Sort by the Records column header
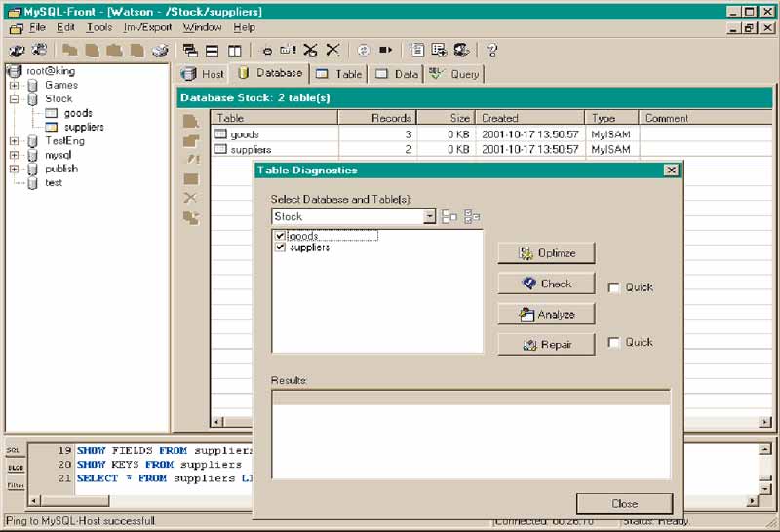Viewport: 780px width, 532px height. pyautogui.click(x=377, y=118)
